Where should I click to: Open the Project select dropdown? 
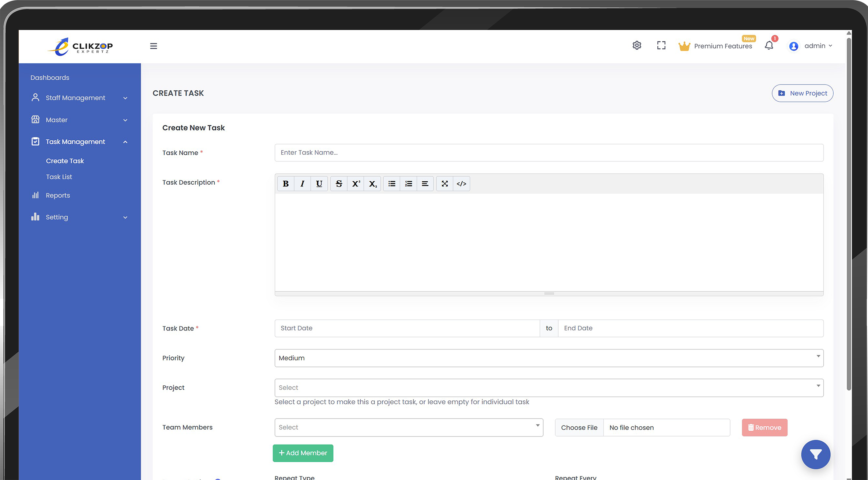tap(548, 388)
